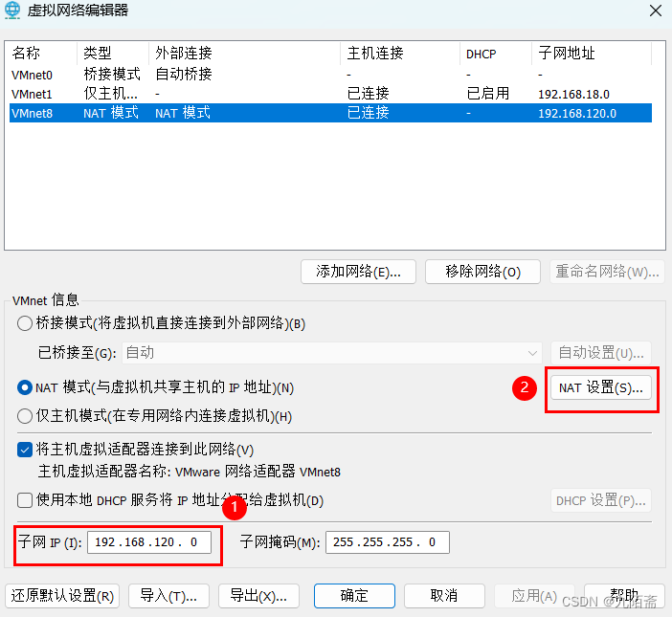Click the DHCP 设置(P)... button
Image resolution: width=672 pixels, height=617 pixels.
pos(601,500)
